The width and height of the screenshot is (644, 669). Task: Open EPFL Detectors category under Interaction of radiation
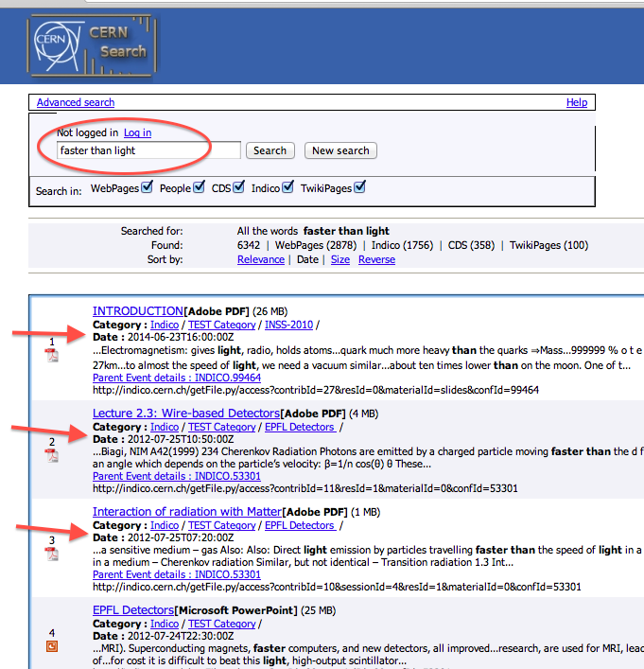click(x=300, y=525)
